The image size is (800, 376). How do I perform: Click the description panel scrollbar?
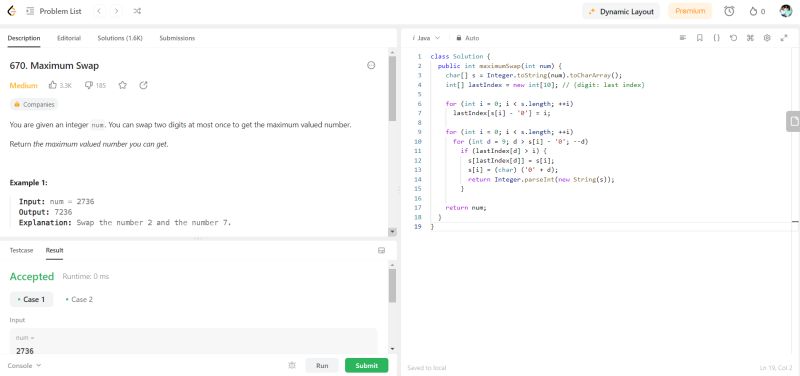pyautogui.click(x=392, y=88)
